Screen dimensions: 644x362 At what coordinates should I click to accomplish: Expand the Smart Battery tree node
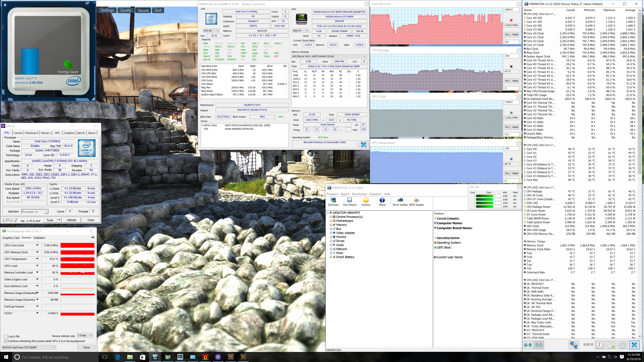pos(331,257)
